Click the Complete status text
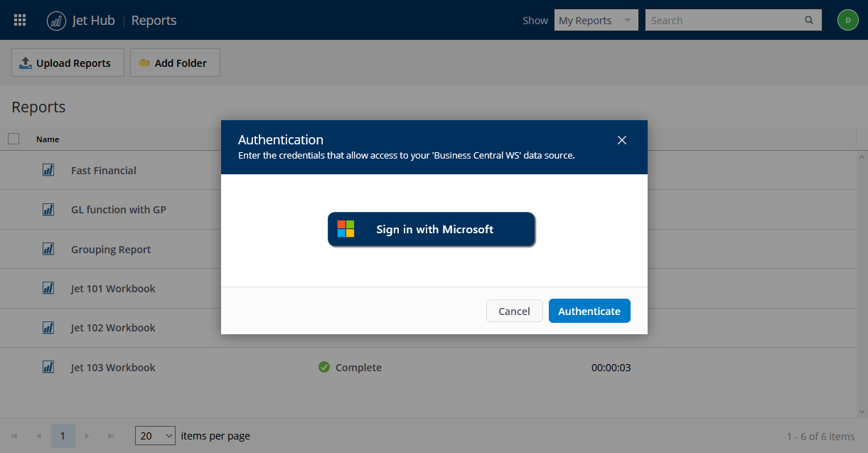Viewport: 868px width, 453px height. [x=358, y=368]
